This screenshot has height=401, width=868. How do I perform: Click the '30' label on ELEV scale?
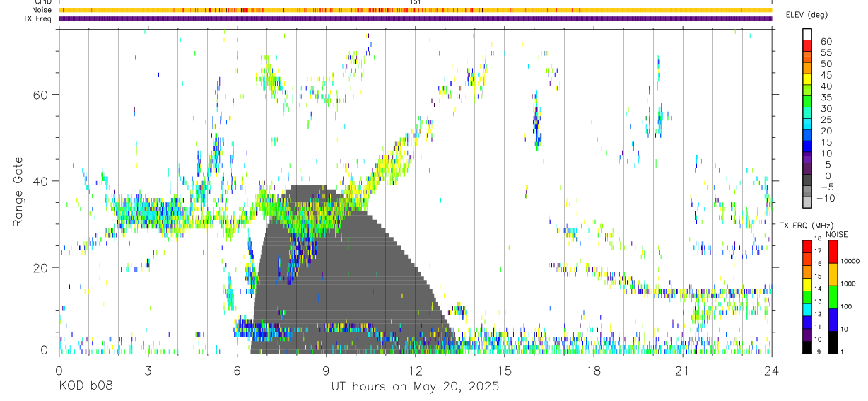click(826, 108)
